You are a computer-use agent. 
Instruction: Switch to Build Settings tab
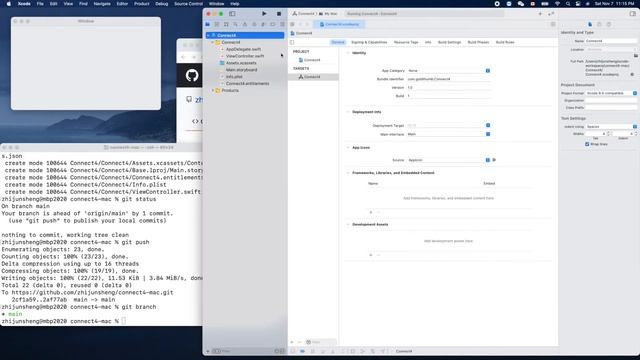[449, 42]
